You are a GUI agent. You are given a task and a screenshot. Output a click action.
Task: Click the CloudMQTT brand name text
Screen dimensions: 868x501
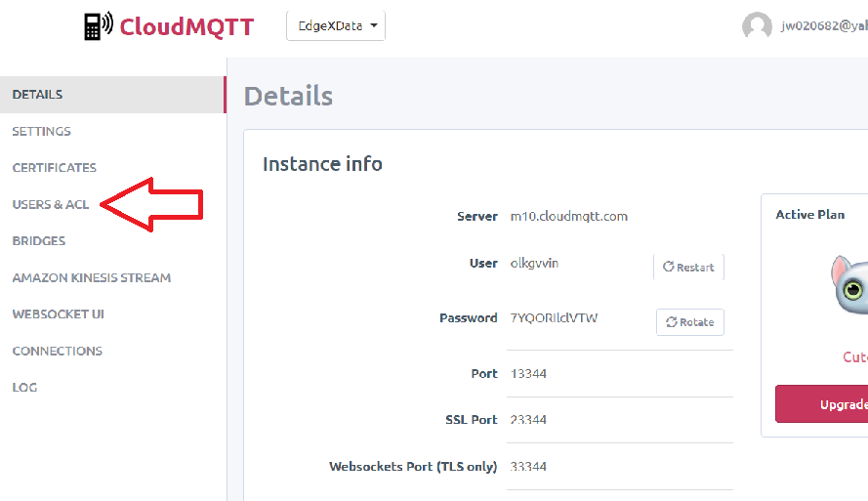pyautogui.click(x=186, y=26)
